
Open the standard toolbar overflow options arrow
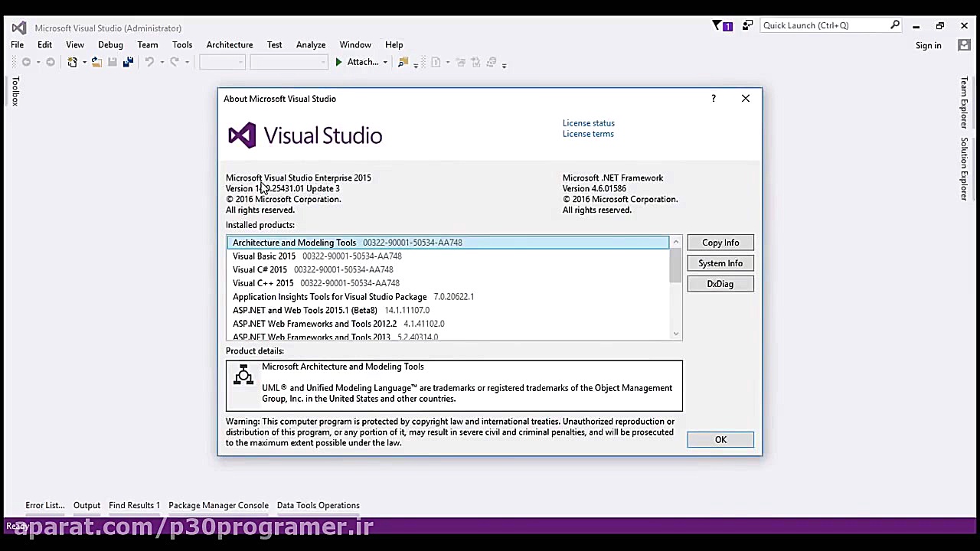pyautogui.click(x=416, y=65)
